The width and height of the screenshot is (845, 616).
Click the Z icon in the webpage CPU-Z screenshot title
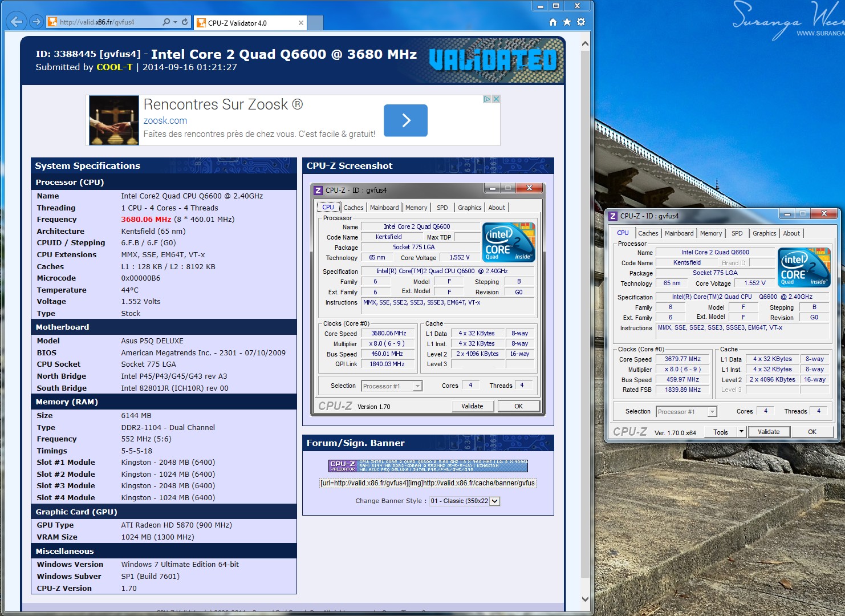click(x=318, y=191)
